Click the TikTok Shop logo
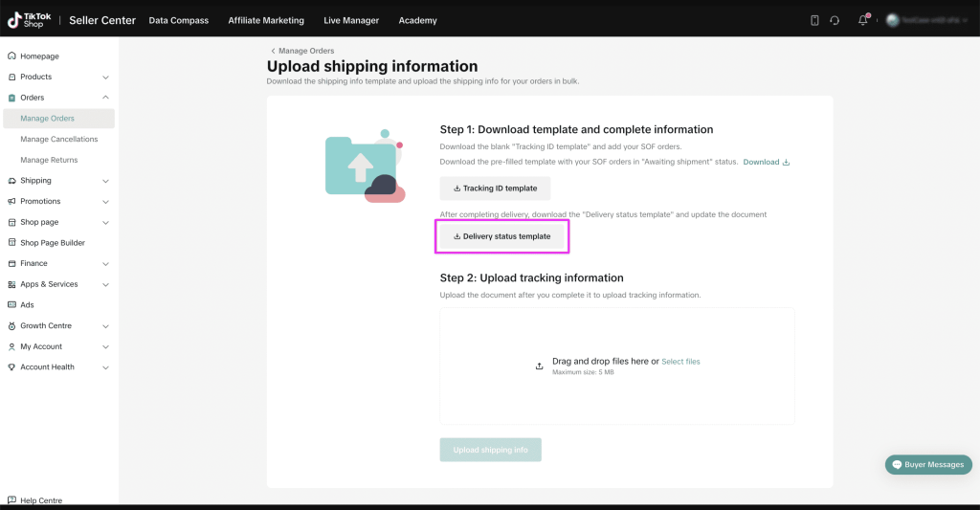 coord(30,20)
